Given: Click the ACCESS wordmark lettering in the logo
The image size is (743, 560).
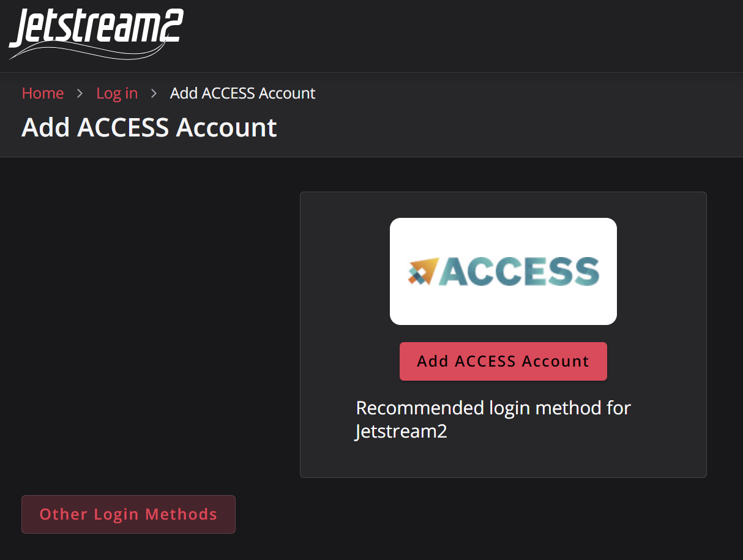Looking at the screenshot, I should (x=520, y=271).
